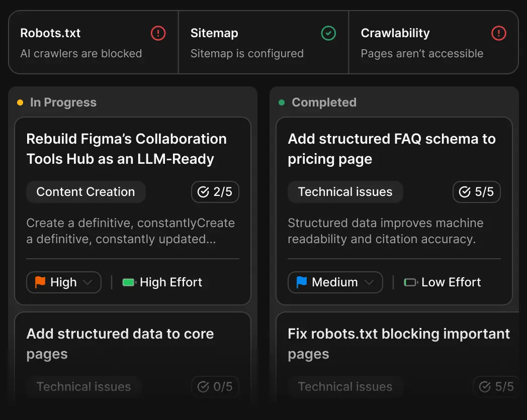
Task: Click the In Progress column header
Action: pos(63,102)
